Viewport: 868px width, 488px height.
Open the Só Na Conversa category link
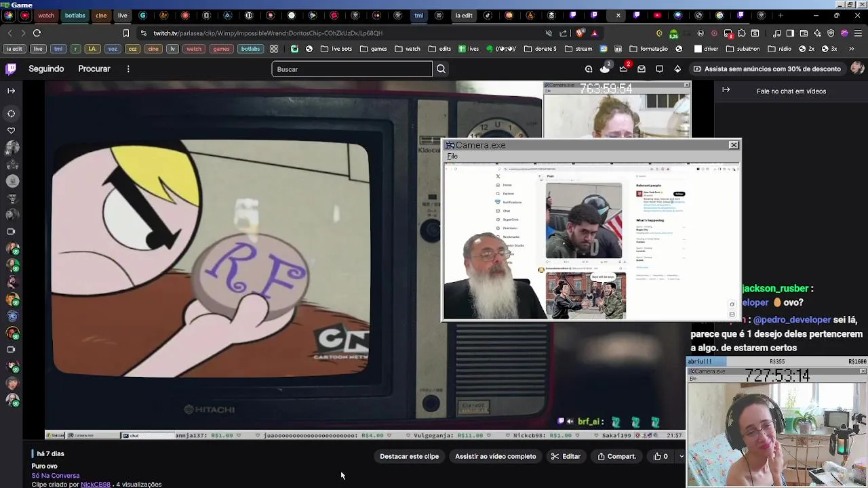click(56, 475)
